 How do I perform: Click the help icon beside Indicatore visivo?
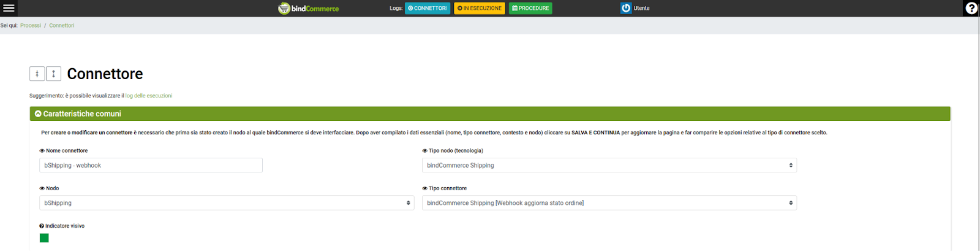pos(42,226)
